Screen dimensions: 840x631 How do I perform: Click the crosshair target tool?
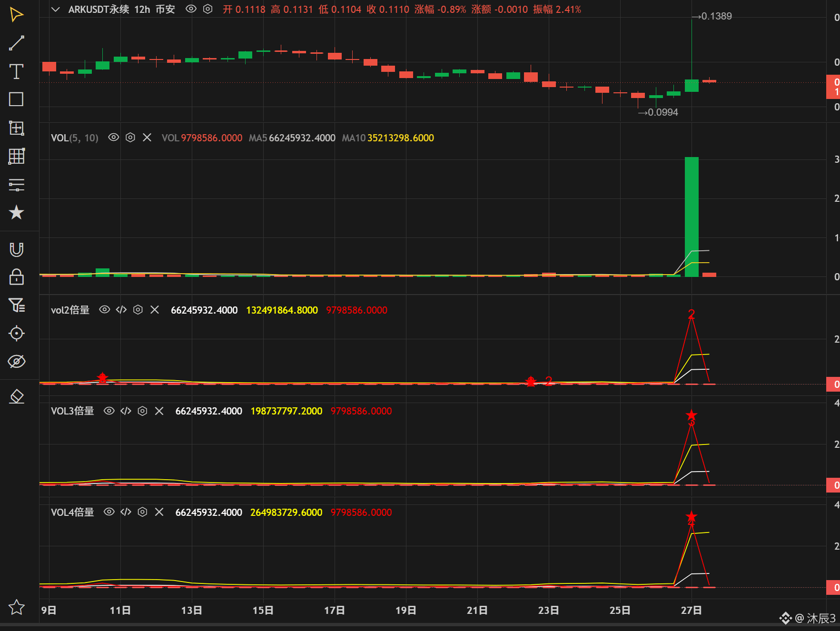pyautogui.click(x=16, y=333)
